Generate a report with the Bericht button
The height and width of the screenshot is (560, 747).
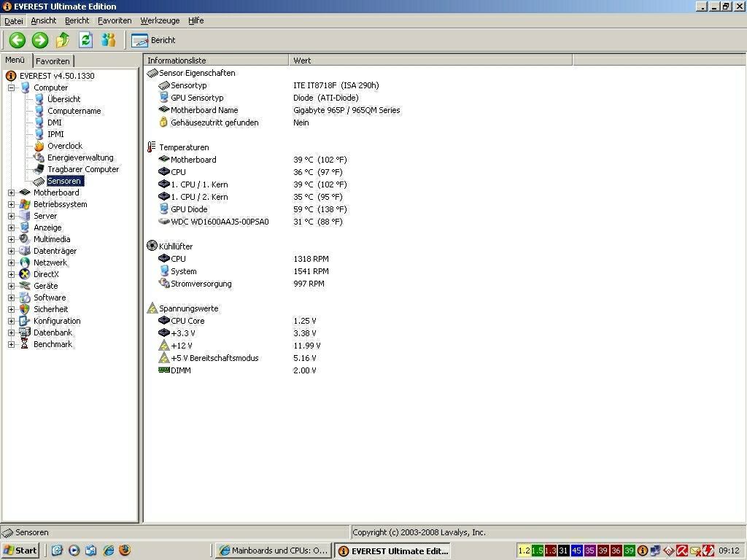153,41
